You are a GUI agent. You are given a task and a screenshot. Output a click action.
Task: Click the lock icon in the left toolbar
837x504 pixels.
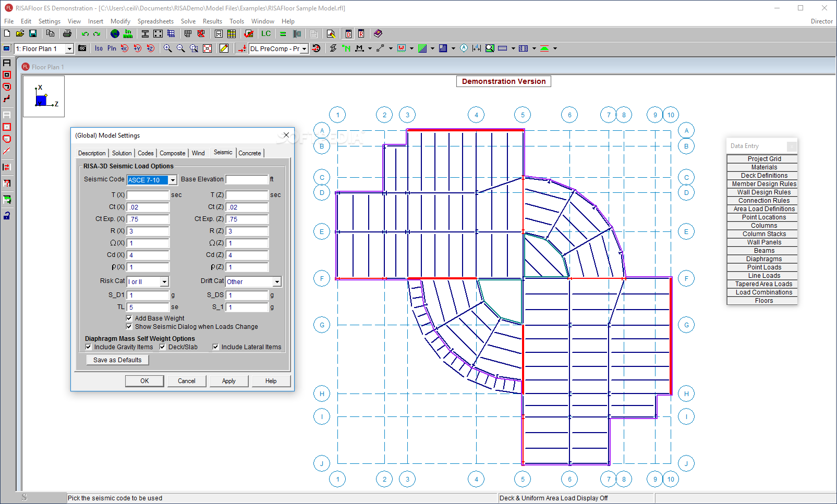[7, 215]
